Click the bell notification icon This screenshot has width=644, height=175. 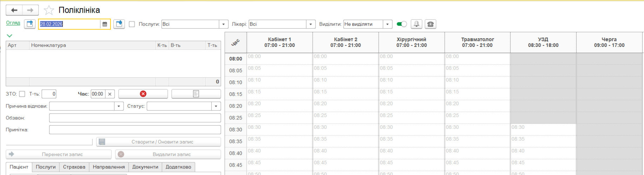pyautogui.click(x=416, y=24)
